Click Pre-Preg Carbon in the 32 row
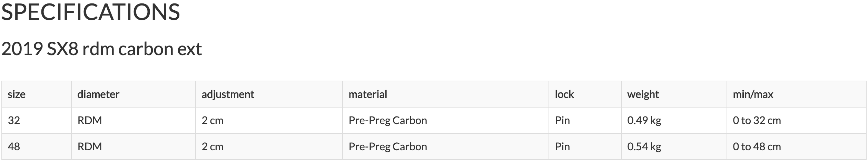Screen dimensions: 868x162 [x=388, y=120]
